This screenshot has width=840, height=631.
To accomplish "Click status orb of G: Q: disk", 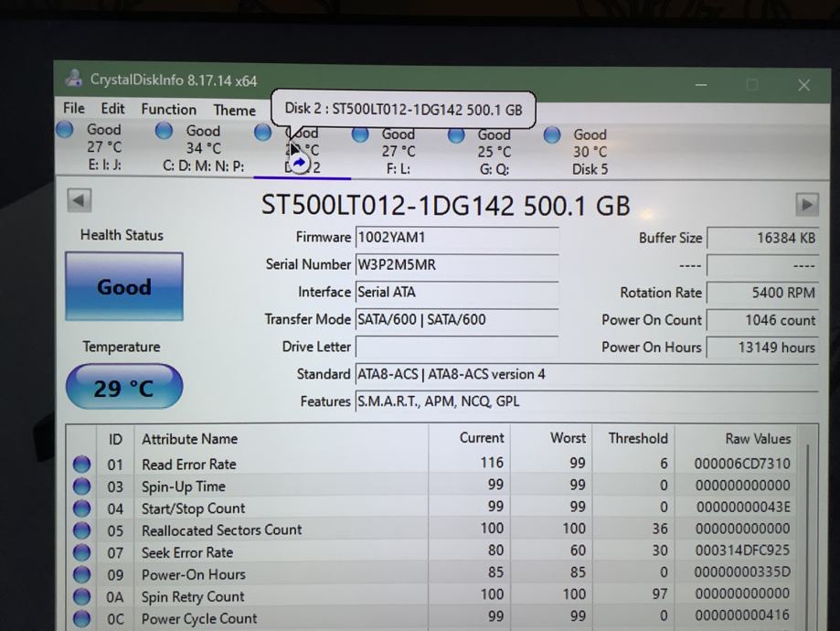I will (456, 134).
